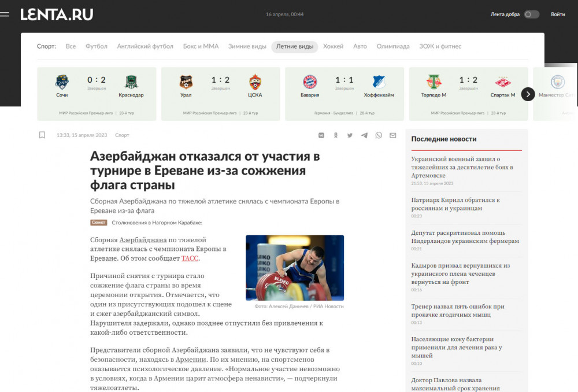Click the Краснодар team logo
The width and height of the screenshot is (578, 392).
click(131, 82)
